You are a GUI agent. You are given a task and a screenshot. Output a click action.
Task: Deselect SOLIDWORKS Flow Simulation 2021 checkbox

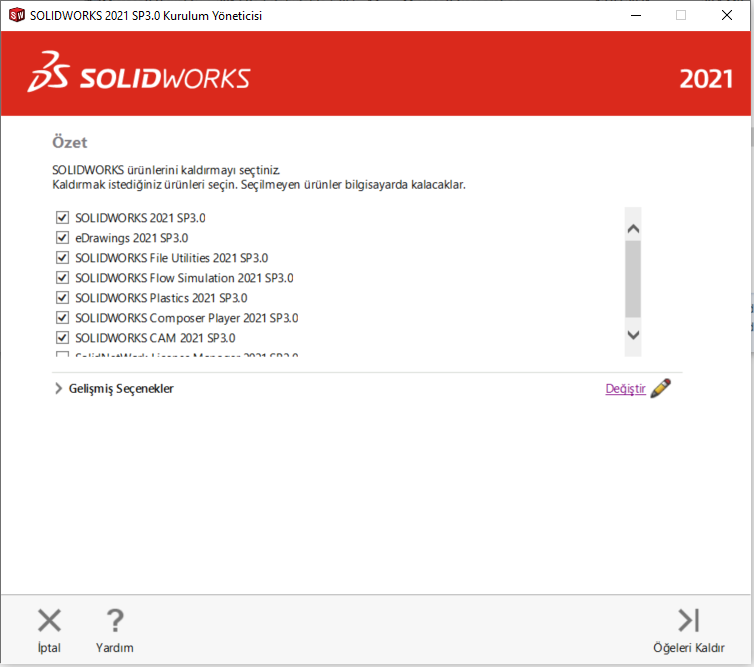tap(63, 278)
